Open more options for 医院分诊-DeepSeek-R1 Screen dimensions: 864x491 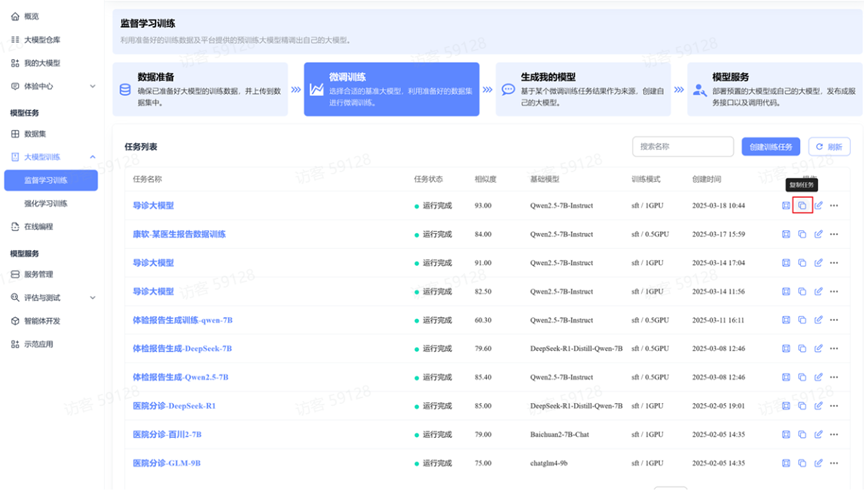point(834,406)
